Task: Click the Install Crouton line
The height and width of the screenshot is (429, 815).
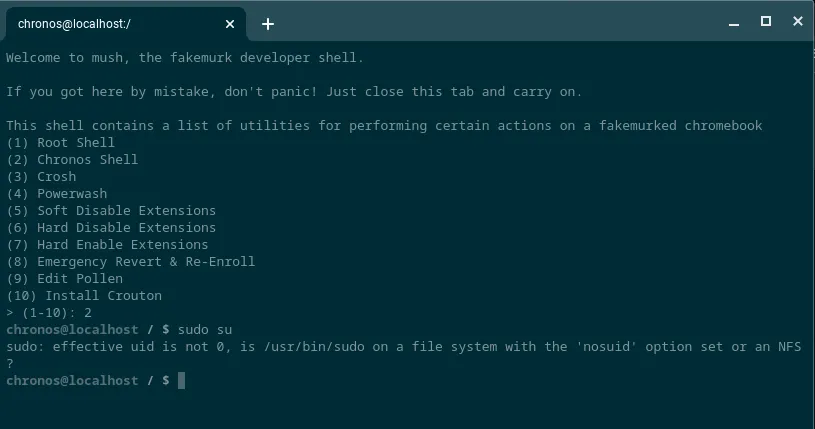Action: point(84,295)
